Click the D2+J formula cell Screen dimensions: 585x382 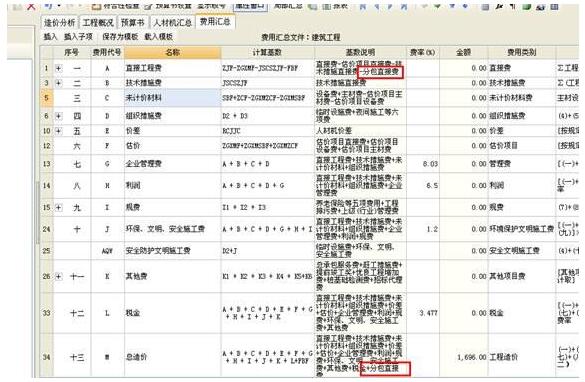coord(267,251)
